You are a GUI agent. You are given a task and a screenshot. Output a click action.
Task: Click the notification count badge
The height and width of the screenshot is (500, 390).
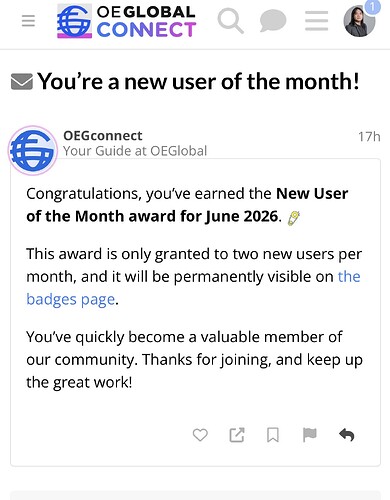(372, 7)
